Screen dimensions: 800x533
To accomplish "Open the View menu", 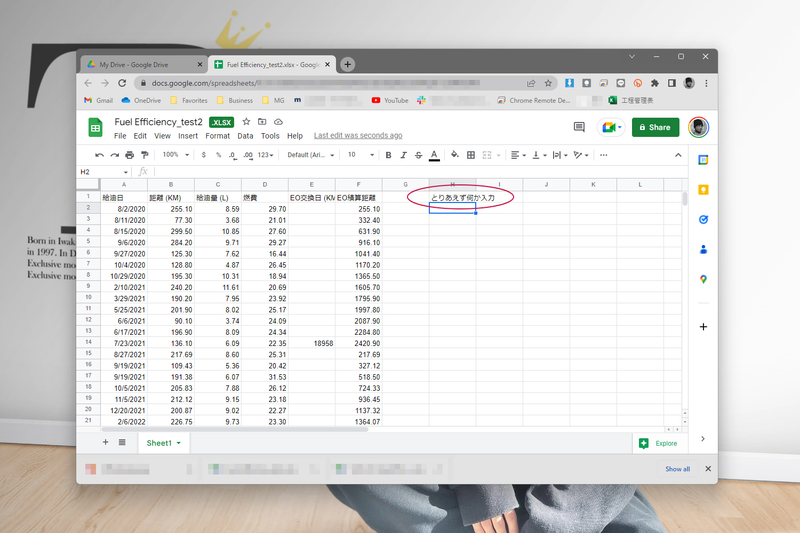I will (x=162, y=136).
